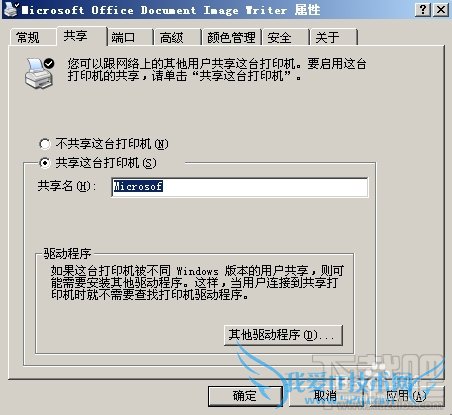The height and width of the screenshot is (415, 452).
Task: Close the properties dialog window
Action: pos(441,9)
